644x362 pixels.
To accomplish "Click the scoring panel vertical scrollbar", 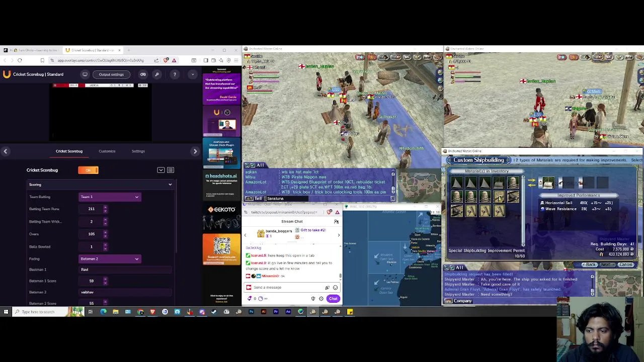I will (x=177, y=216).
